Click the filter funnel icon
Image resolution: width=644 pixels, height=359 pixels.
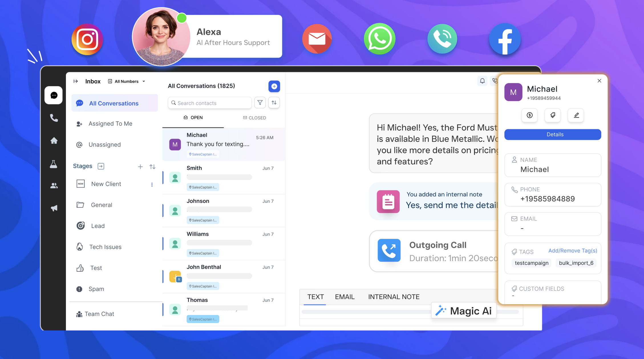click(260, 103)
